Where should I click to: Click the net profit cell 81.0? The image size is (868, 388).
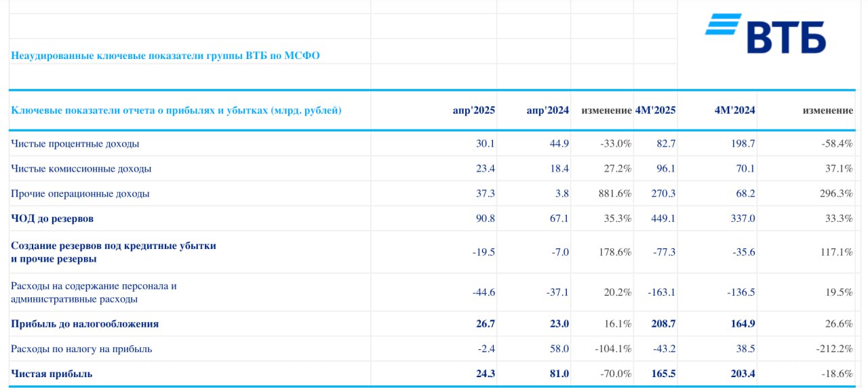click(559, 374)
